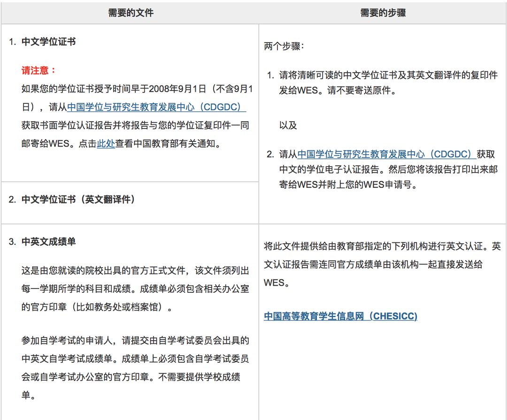Viewport: 507px width, 420px height.
Task: Click the line starting "如果您的学位证书授予时间早于2008年"
Action: point(137,89)
